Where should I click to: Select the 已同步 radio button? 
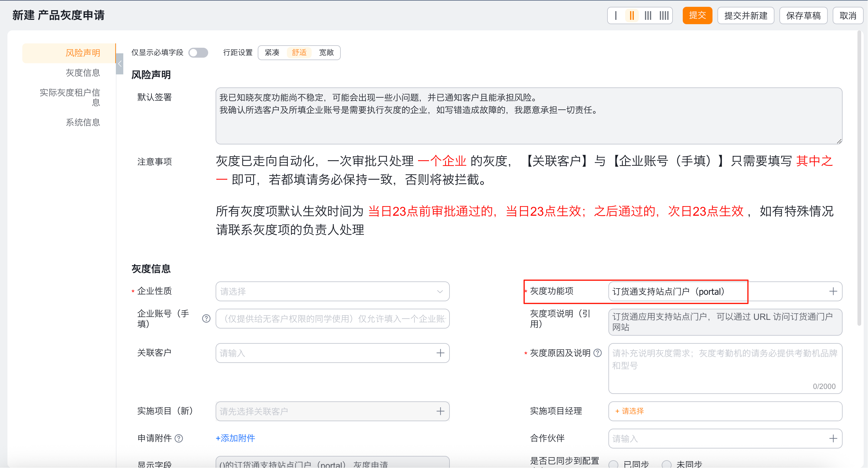coord(614,464)
